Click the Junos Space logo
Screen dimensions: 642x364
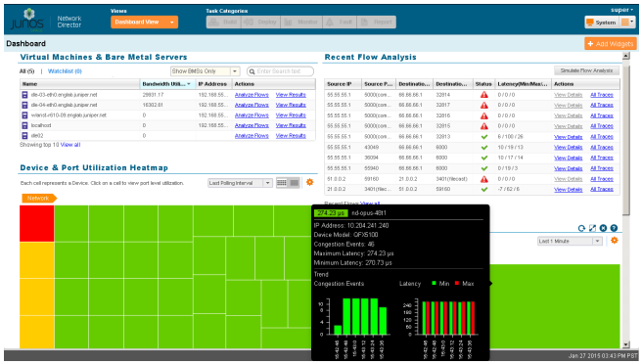coord(27,21)
